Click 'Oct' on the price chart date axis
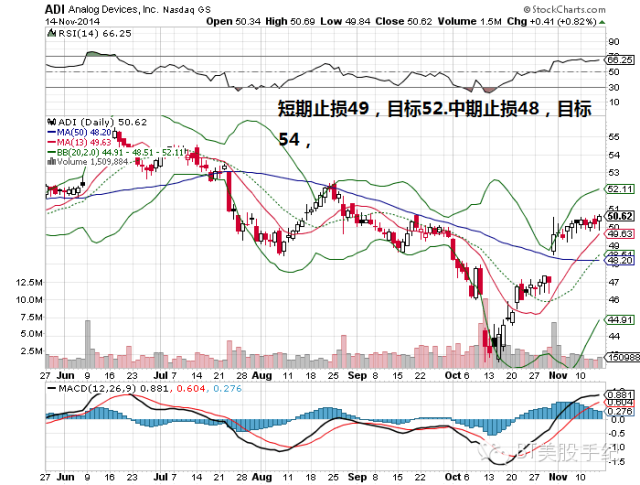The height and width of the screenshot is (485, 640). (453, 375)
